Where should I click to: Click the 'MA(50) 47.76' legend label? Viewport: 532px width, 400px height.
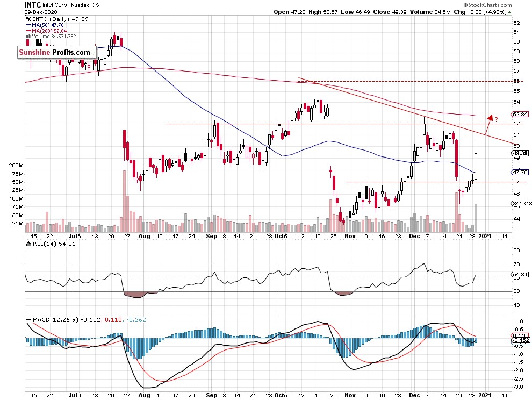47,25
